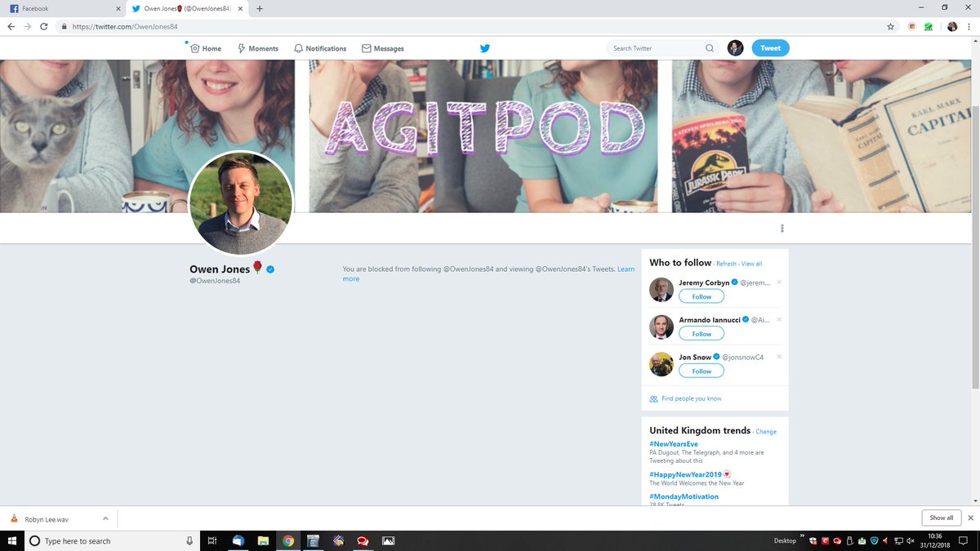Dismiss Jon Snow suggestion
The width and height of the screenshot is (980, 551).
click(779, 357)
